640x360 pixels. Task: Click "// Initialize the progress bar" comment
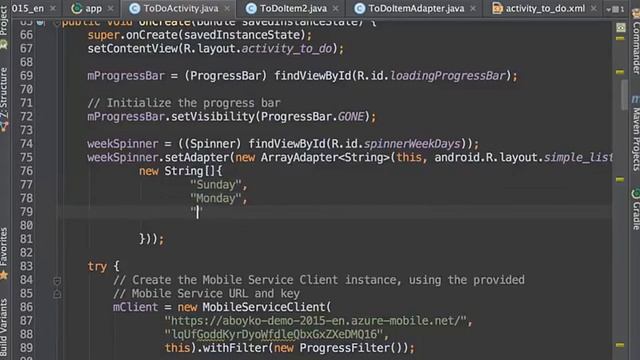tap(184, 103)
